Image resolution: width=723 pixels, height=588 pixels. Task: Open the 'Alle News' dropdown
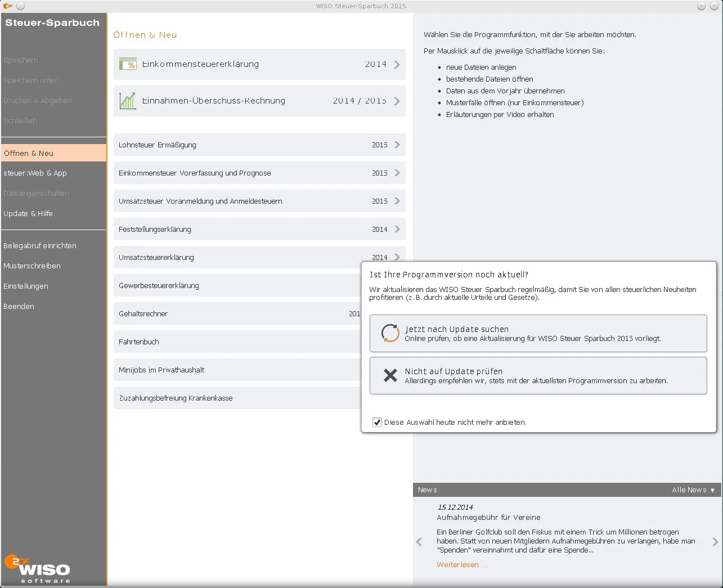tap(693, 490)
